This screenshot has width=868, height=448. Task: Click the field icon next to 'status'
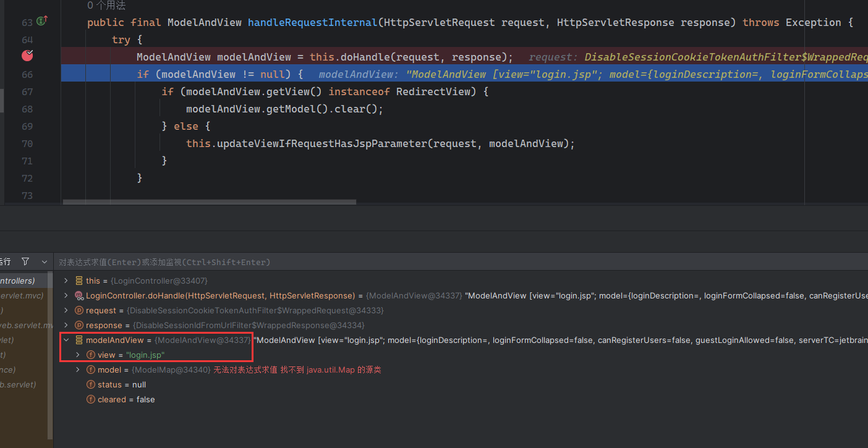tap(91, 384)
